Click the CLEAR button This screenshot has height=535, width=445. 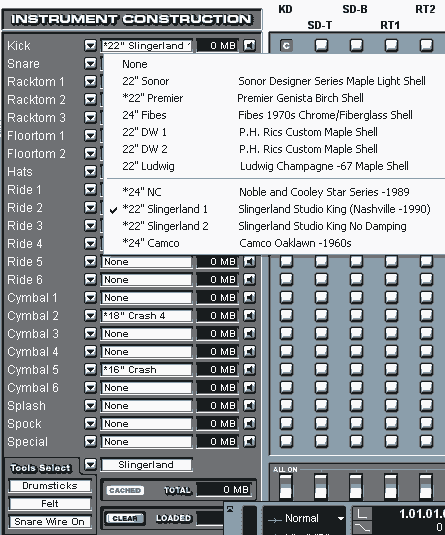click(125, 518)
